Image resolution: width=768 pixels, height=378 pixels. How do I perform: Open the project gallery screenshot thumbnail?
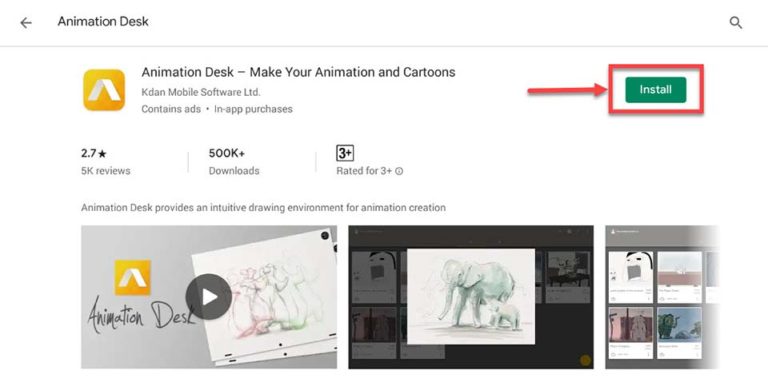[x=662, y=297]
